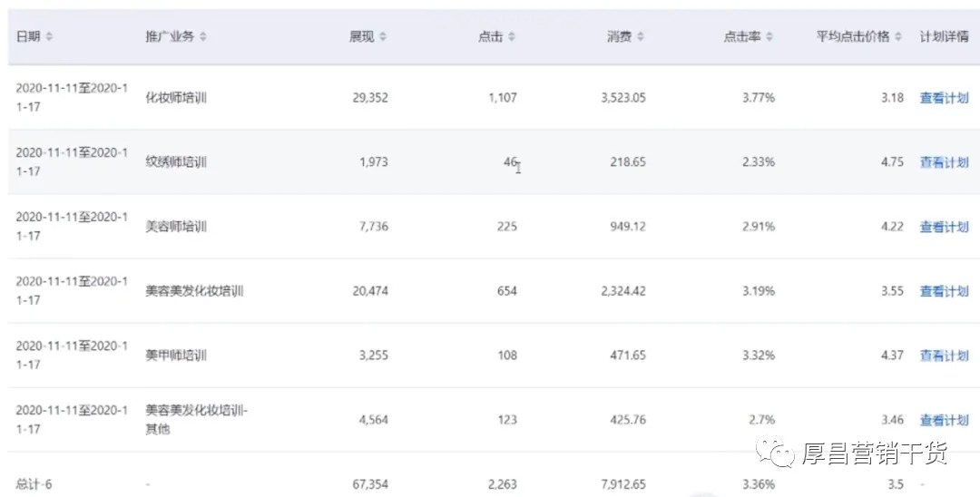Sort by 平均点击价格 arrow icon
The width and height of the screenshot is (980, 497).
[x=898, y=37]
